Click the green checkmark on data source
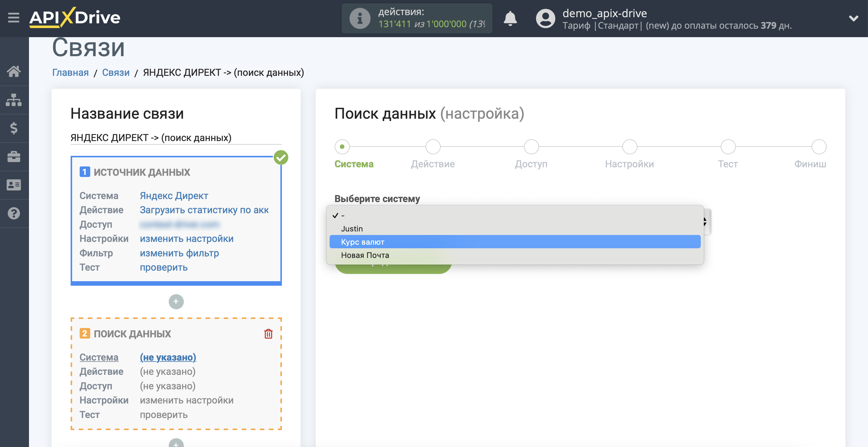868x447 pixels. pyautogui.click(x=281, y=157)
